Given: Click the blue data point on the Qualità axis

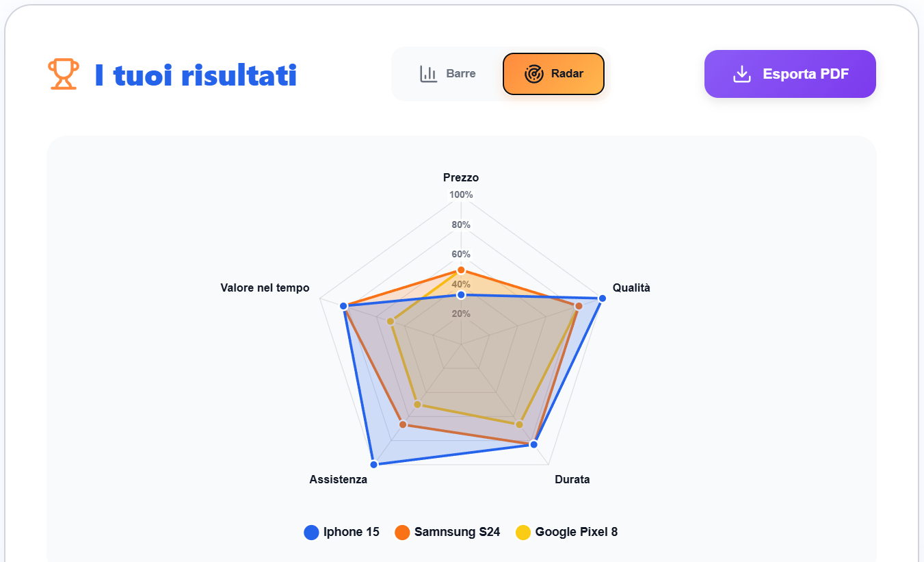Looking at the screenshot, I should coord(602,298).
